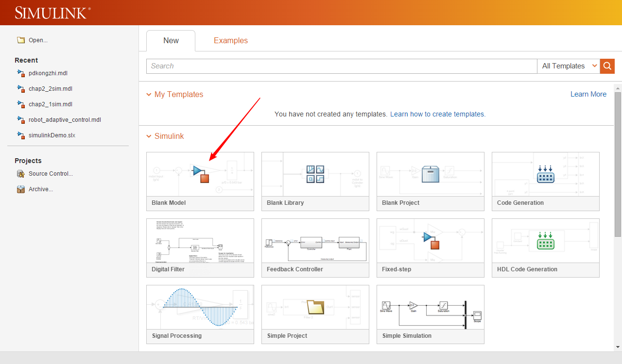Collapse the My Templates section

pyautogui.click(x=149, y=95)
